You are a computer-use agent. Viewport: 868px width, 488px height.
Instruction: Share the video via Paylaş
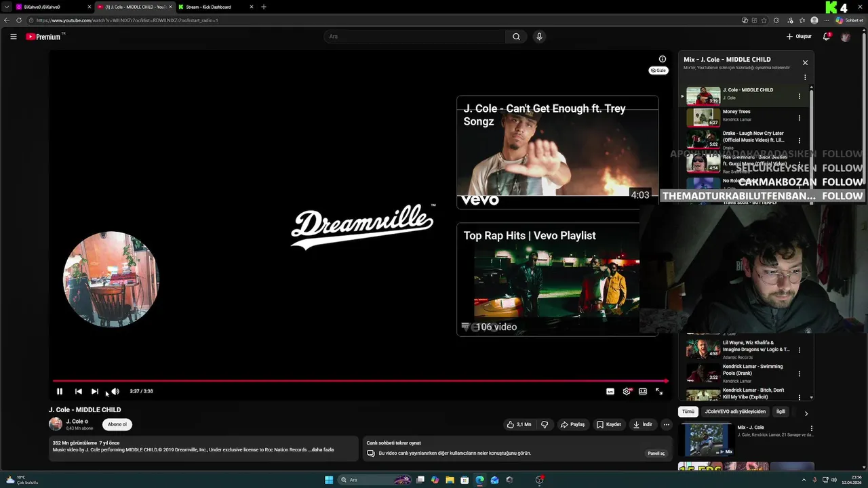(x=572, y=424)
